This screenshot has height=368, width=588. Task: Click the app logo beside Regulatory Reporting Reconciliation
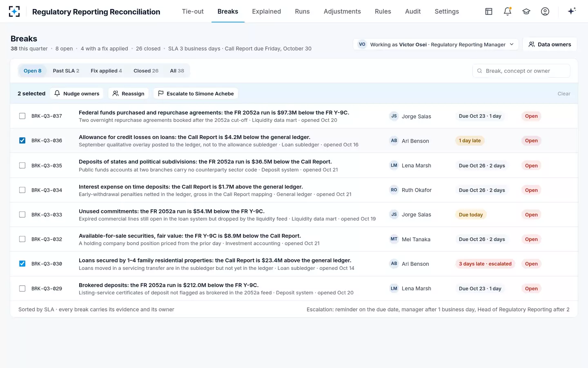coord(14,11)
